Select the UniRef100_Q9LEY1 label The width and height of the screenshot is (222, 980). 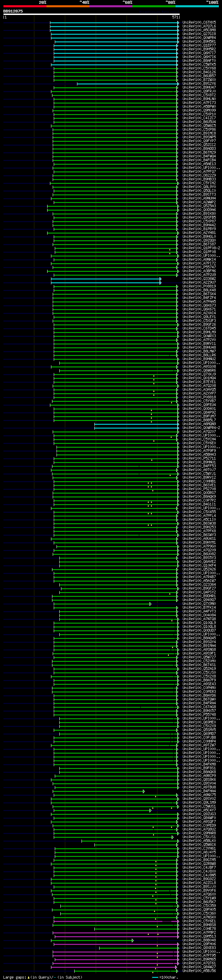point(199,317)
